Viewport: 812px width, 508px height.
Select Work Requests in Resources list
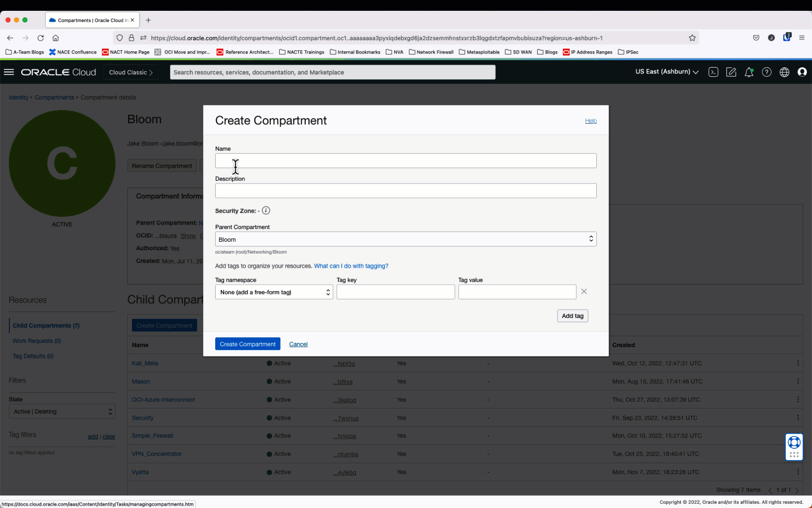37,341
